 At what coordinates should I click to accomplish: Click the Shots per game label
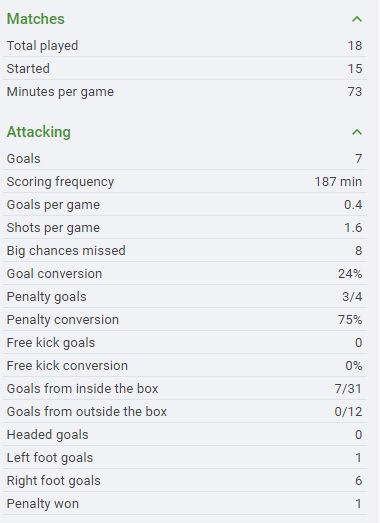coord(53,228)
